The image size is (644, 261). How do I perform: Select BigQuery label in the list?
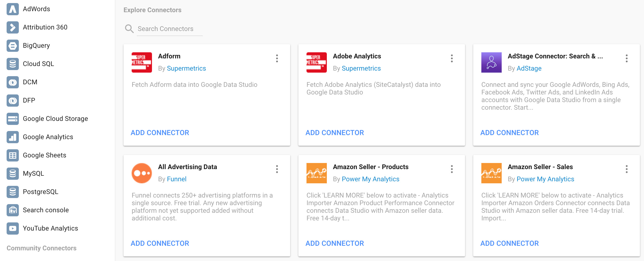click(x=36, y=45)
